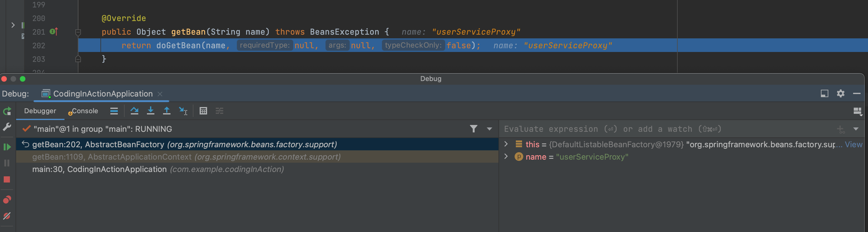The image size is (868, 232).
Task: Click the Run to Cursor icon
Action: pyautogui.click(x=183, y=111)
